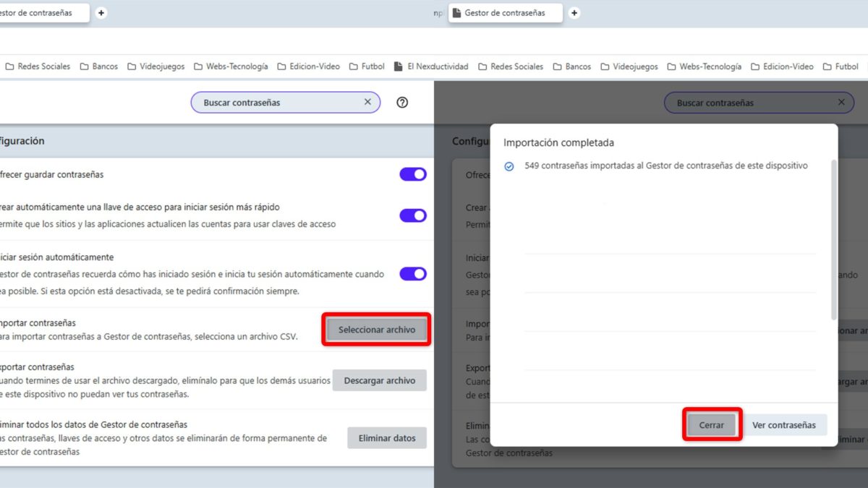868x488 pixels.
Task: Open the help question mark icon
Action: point(403,103)
